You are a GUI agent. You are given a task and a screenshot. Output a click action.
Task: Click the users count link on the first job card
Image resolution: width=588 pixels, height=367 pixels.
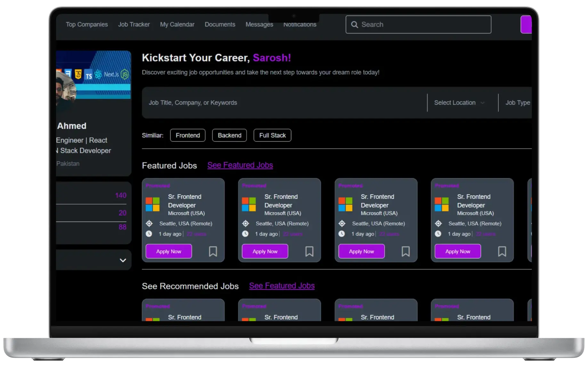[196, 234]
